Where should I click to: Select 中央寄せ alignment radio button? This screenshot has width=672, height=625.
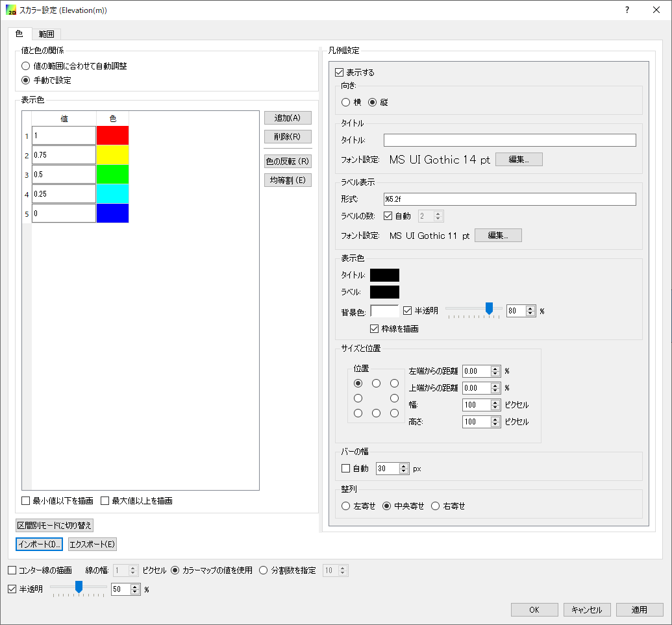click(x=386, y=506)
